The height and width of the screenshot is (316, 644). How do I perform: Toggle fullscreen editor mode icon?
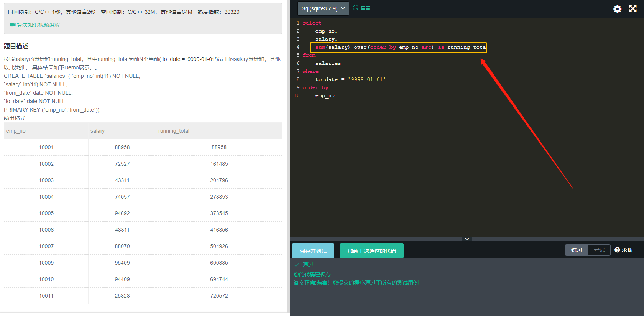633,8
